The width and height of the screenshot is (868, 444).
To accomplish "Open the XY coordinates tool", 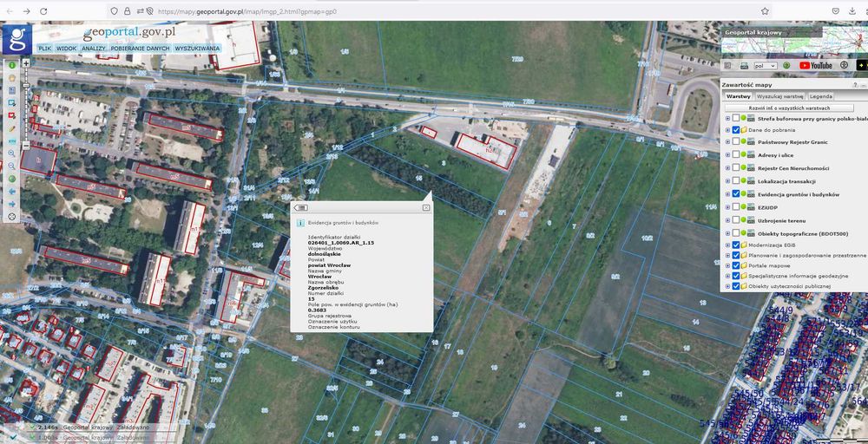I will [x=12, y=141].
